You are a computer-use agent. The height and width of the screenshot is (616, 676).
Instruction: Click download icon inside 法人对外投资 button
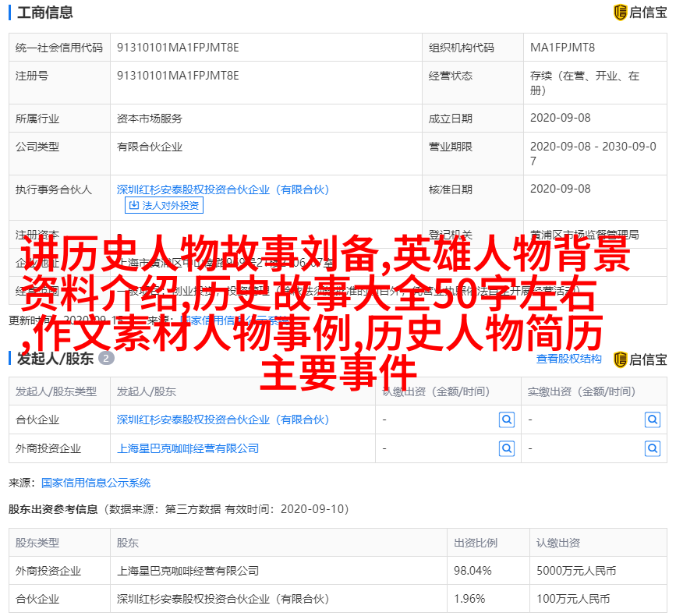tap(134, 205)
